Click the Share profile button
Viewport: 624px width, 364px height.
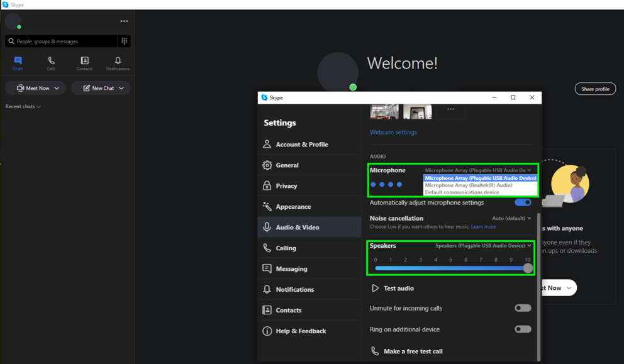[x=595, y=89]
